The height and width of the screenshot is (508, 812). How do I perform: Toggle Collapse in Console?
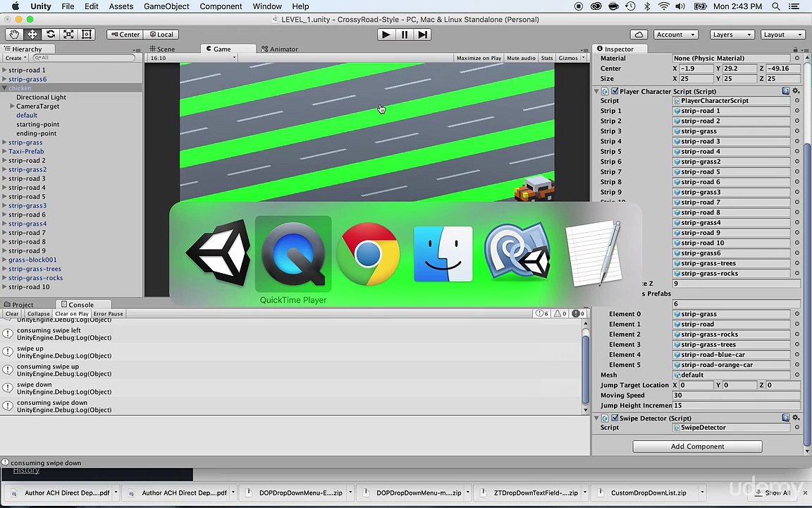tap(38, 313)
